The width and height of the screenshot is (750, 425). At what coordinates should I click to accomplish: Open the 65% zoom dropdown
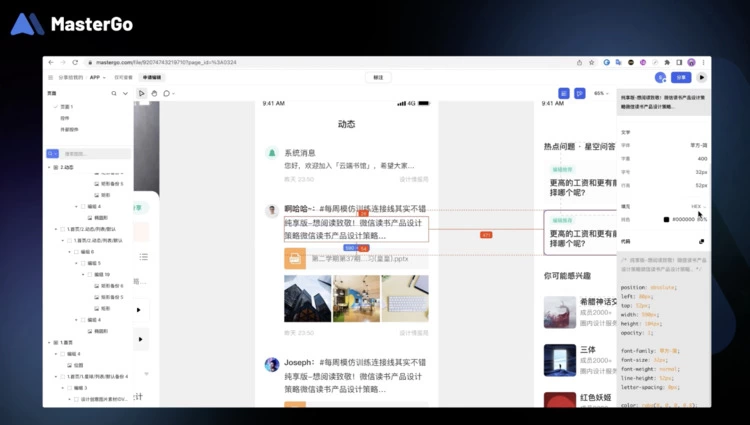coord(602,93)
